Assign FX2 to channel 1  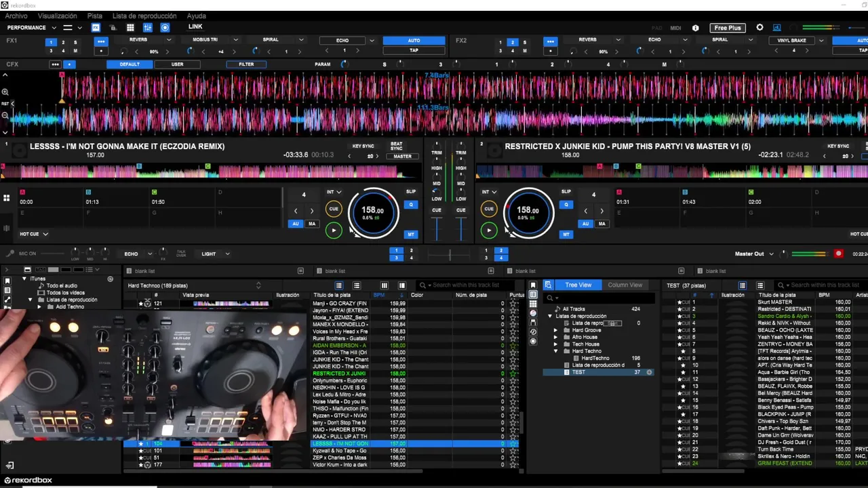[x=500, y=42]
